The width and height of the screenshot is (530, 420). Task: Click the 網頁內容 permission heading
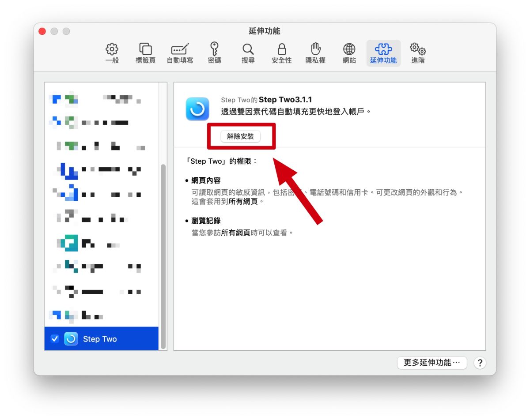point(206,180)
